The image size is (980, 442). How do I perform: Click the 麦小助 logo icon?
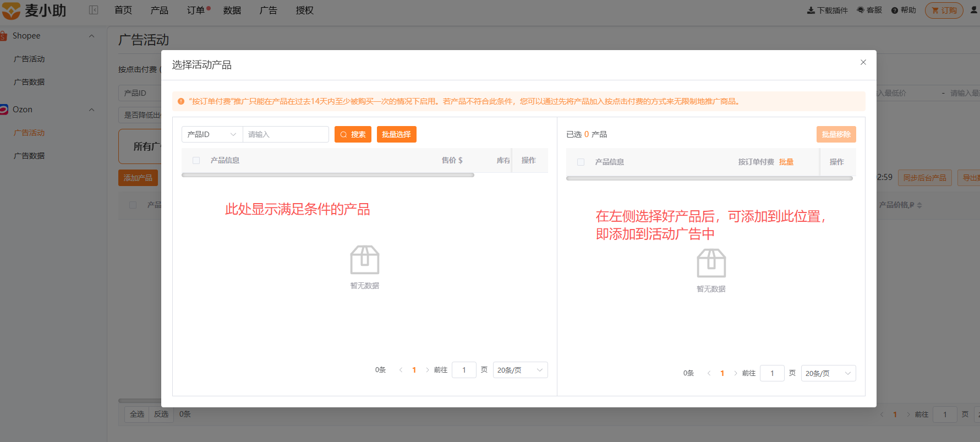tap(11, 10)
